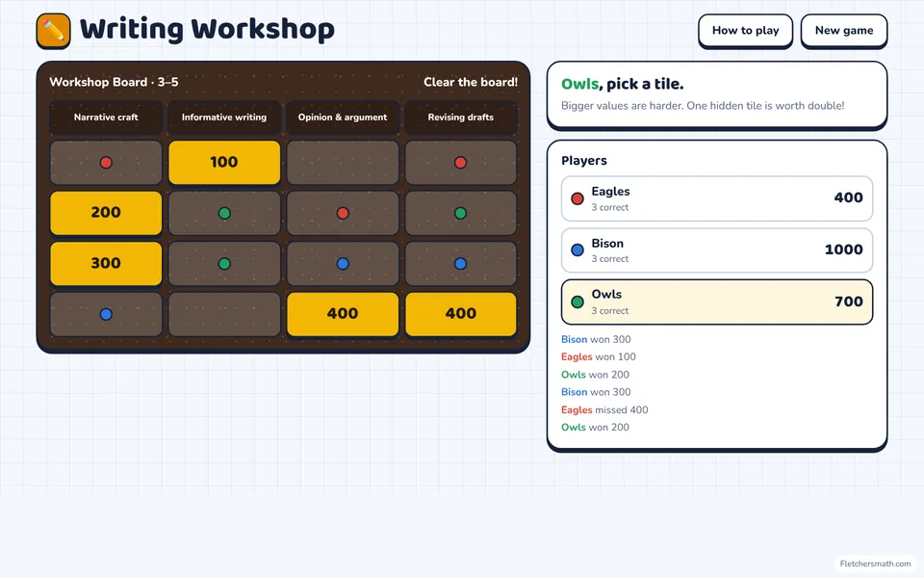924x578 pixels.
Task: Pick the 200 tile under Narrative craft
Action: [106, 212]
